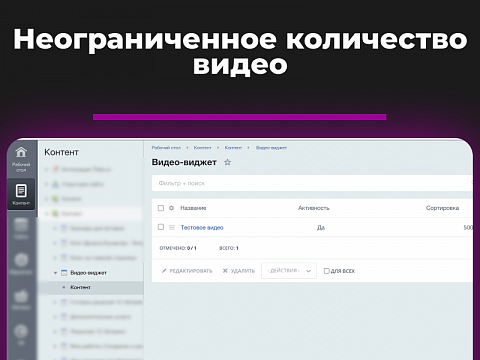Add Видео-виджет page to favorites star
480x360 pixels.
coord(227,162)
